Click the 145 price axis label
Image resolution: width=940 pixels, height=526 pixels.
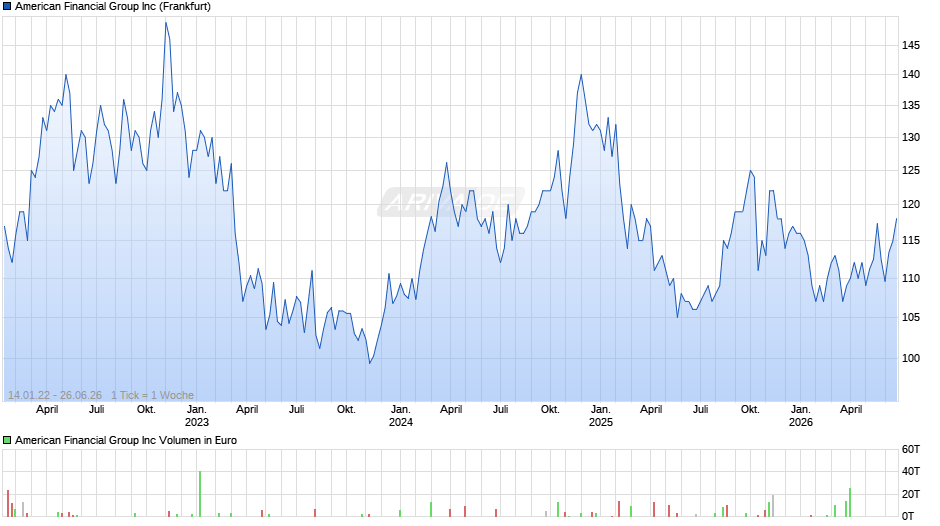pyautogui.click(x=911, y=46)
